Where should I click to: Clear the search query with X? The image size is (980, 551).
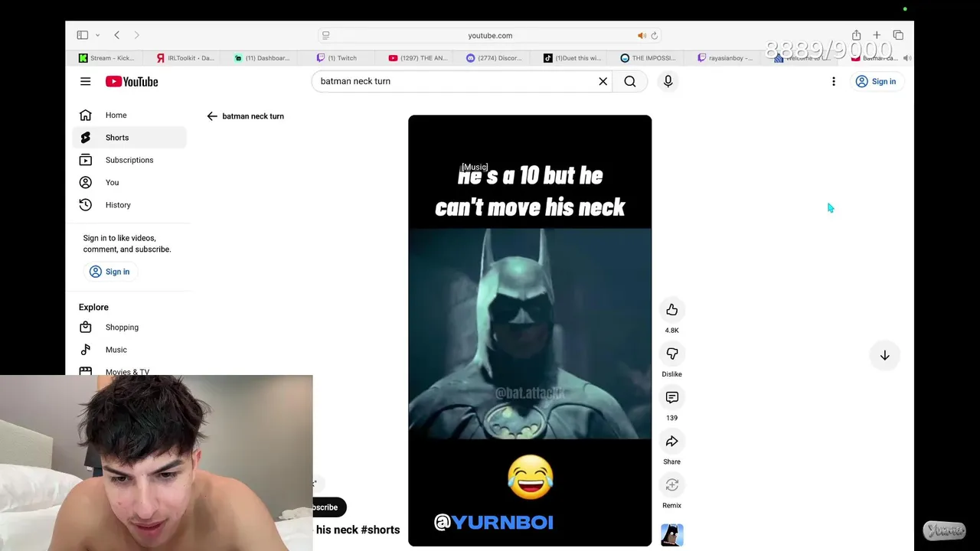coord(603,81)
